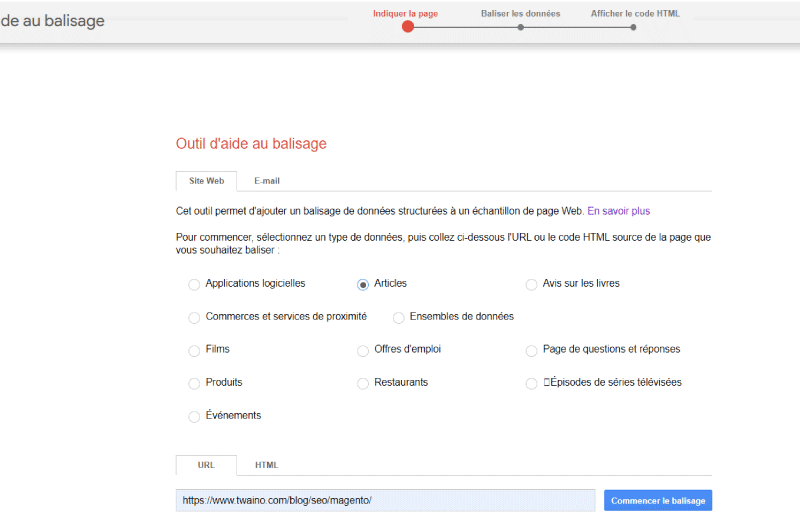Open the En savoir plus link
This screenshot has width=800, height=530.
click(618, 211)
